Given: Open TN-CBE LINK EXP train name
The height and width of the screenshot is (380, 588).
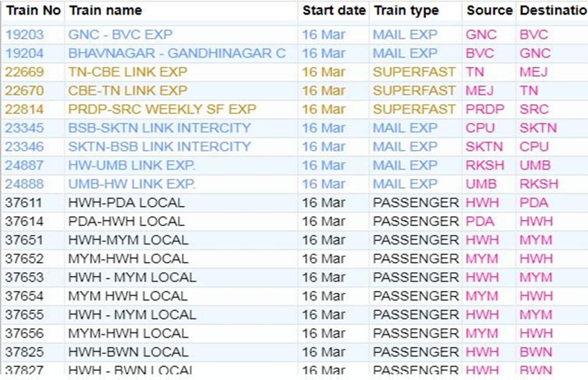Looking at the screenshot, I should click(127, 72).
